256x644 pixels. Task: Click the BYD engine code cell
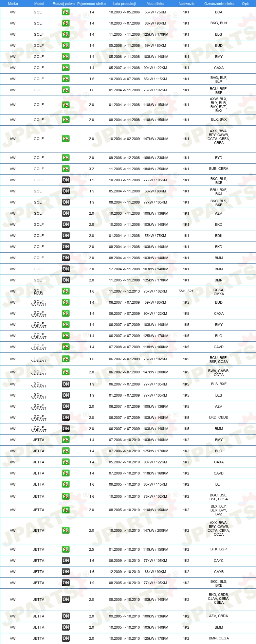pos(219,158)
